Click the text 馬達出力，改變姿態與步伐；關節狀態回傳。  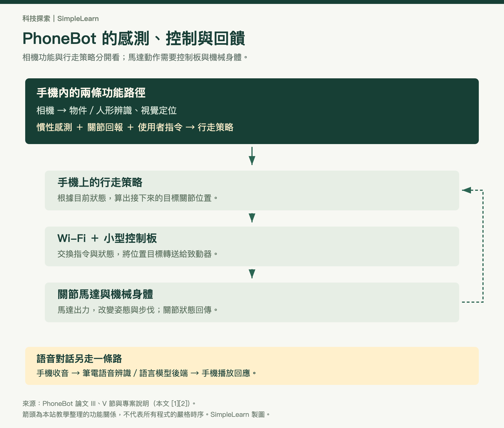pyautogui.click(x=138, y=310)
